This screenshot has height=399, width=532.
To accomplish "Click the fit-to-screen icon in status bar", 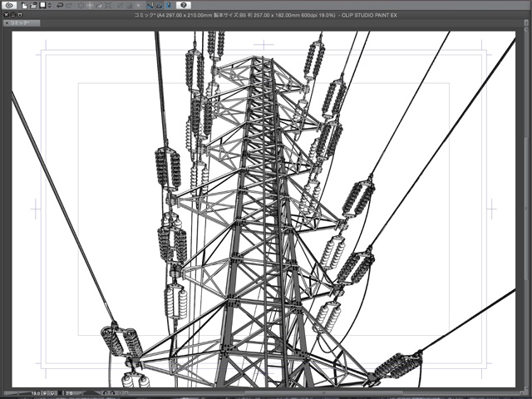I will 60,393.
